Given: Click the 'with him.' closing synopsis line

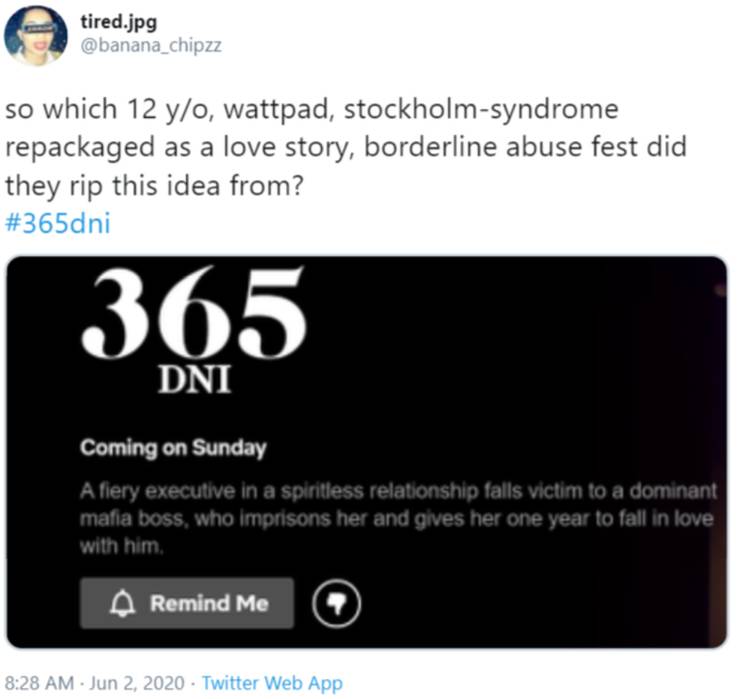Looking at the screenshot, I should [x=122, y=546].
